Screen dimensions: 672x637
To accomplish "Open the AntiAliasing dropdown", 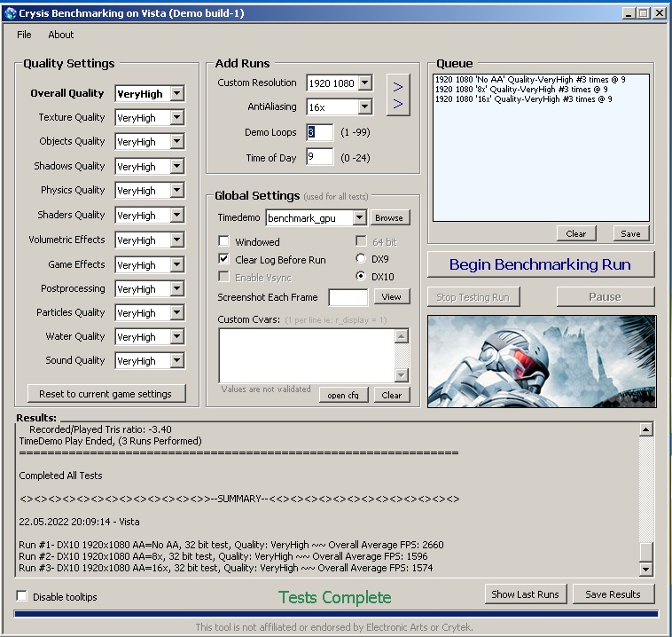I will pyautogui.click(x=364, y=106).
